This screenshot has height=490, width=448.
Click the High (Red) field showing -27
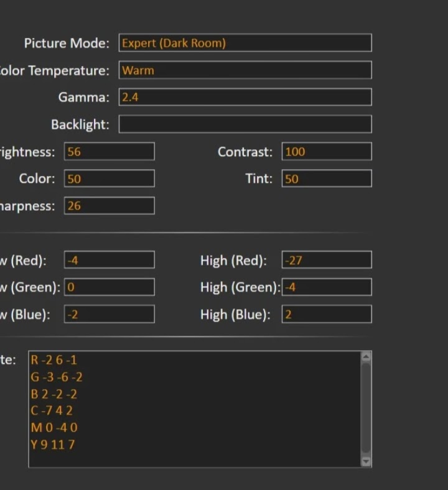(x=327, y=261)
